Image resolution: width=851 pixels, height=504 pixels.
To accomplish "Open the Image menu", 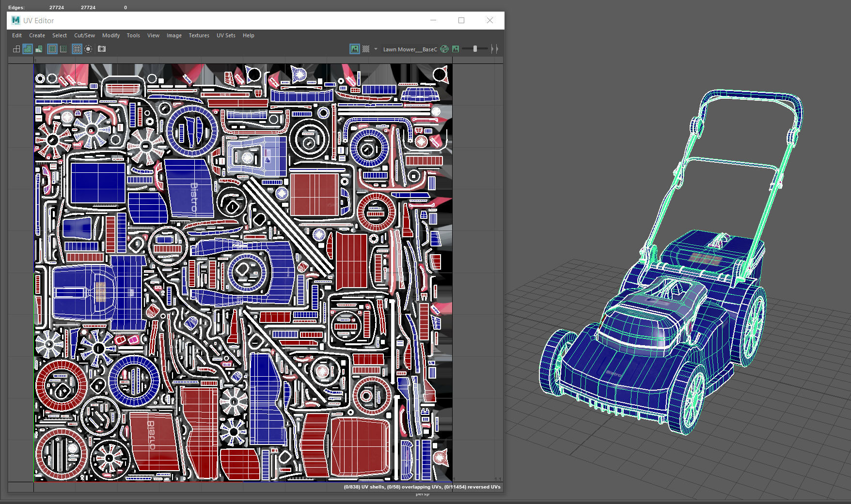I will click(x=174, y=35).
